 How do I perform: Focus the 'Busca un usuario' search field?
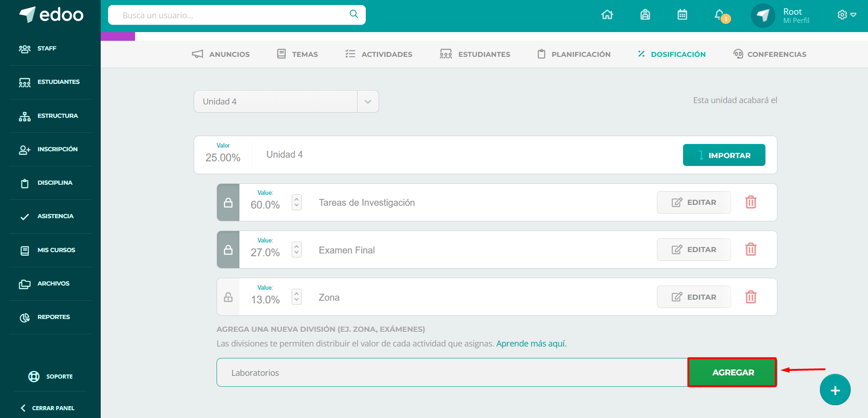[237, 15]
